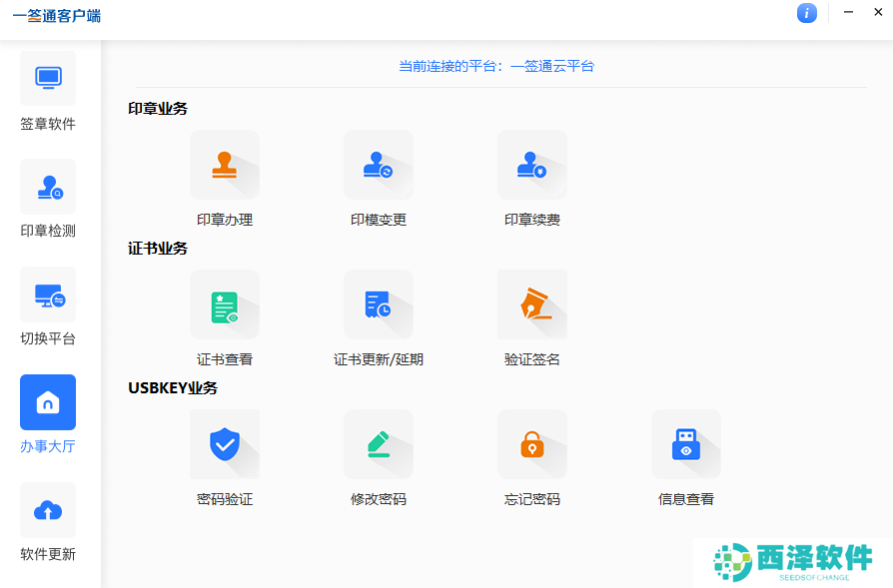Click the blue info icon in title bar
Image resolution: width=893 pixels, height=588 pixels.
pos(806,13)
